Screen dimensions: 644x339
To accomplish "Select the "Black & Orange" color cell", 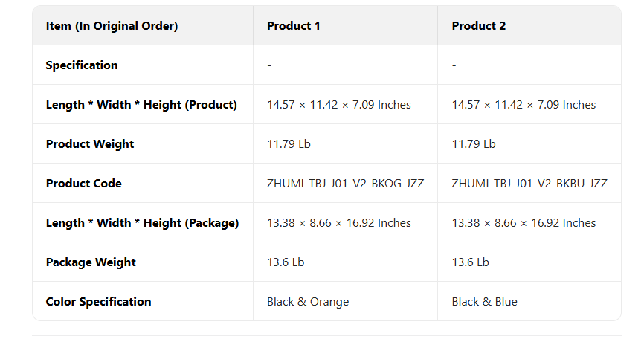I will pyautogui.click(x=308, y=302).
